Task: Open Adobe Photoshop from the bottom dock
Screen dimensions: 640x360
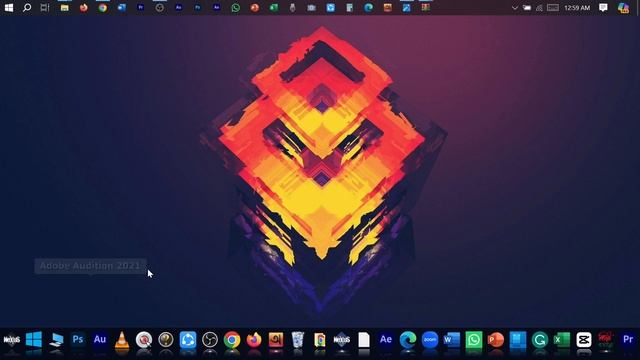Action: tap(78, 340)
